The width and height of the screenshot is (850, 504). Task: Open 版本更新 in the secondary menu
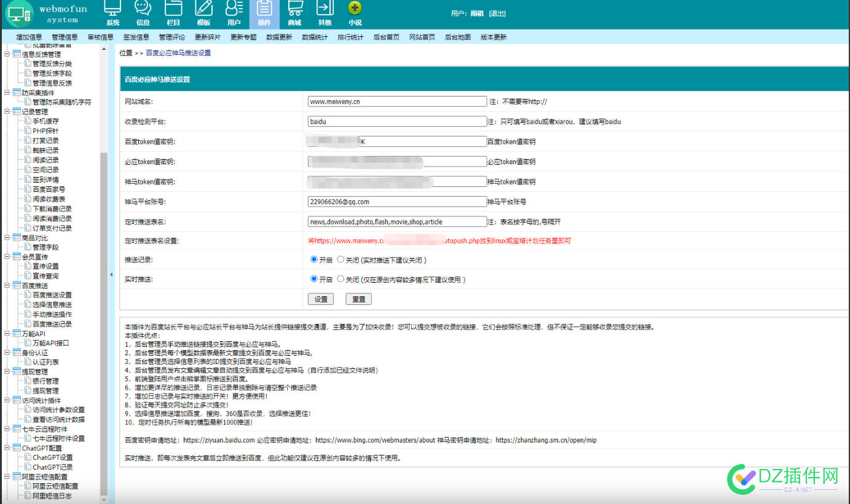point(494,37)
